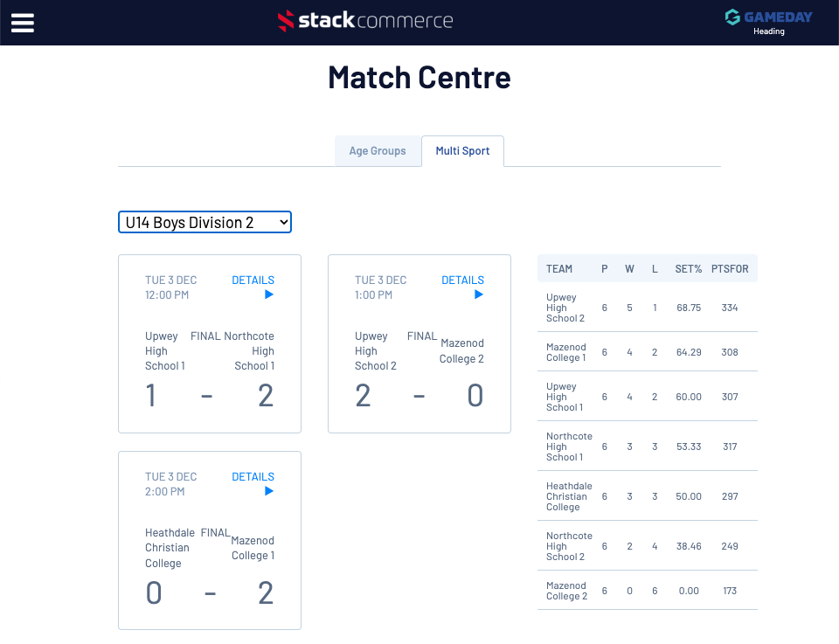
Task: Click Mazenod College 2 in ladder table
Action: 566,591
